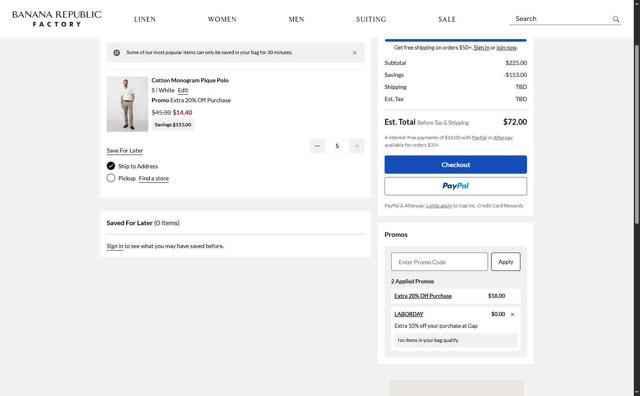The width and height of the screenshot is (640, 396).
Task: Open Extra 20% Off Purchase promo details
Action: tap(423, 296)
